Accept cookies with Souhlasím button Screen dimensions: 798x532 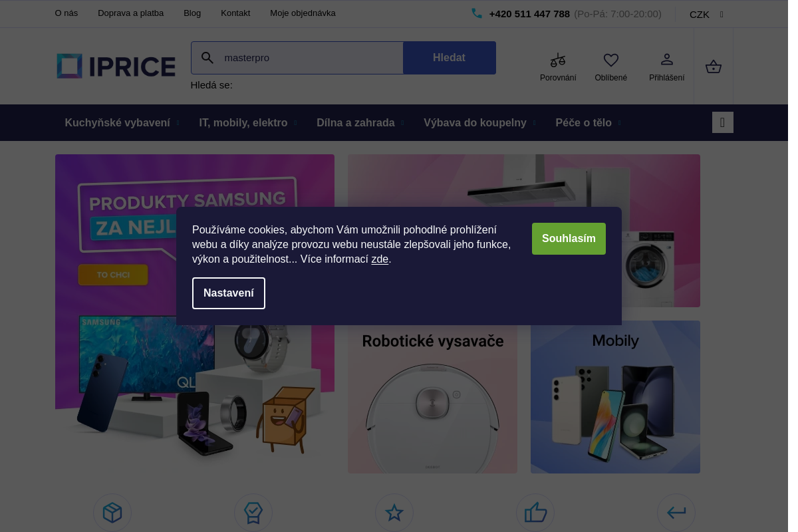pyautogui.click(x=569, y=239)
